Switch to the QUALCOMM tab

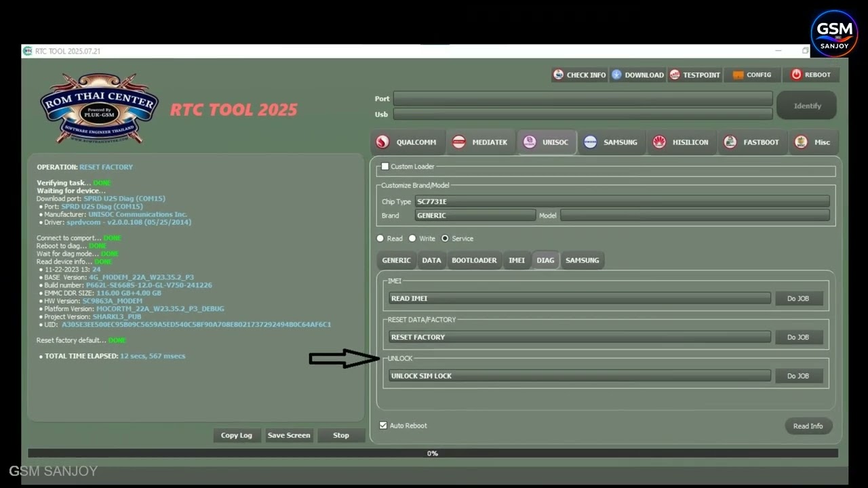(x=408, y=142)
